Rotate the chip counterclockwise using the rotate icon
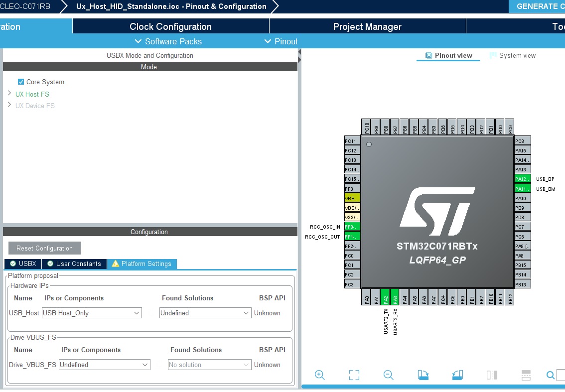 (457, 375)
